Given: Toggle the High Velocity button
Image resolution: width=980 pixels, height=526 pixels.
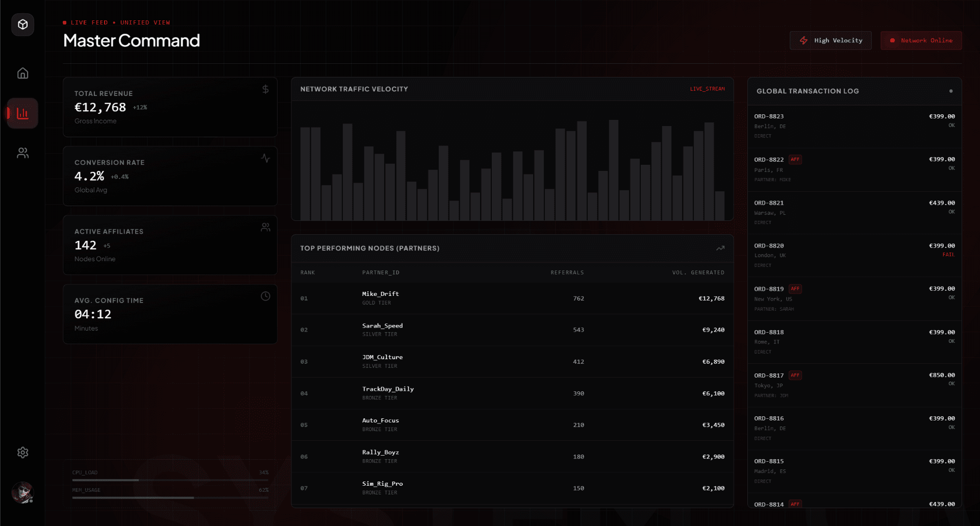Looking at the screenshot, I should tap(831, 41).
